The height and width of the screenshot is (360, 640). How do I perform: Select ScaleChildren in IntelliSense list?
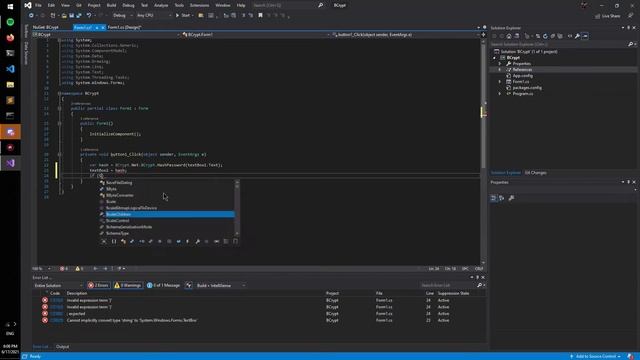(x=167, y=214)
